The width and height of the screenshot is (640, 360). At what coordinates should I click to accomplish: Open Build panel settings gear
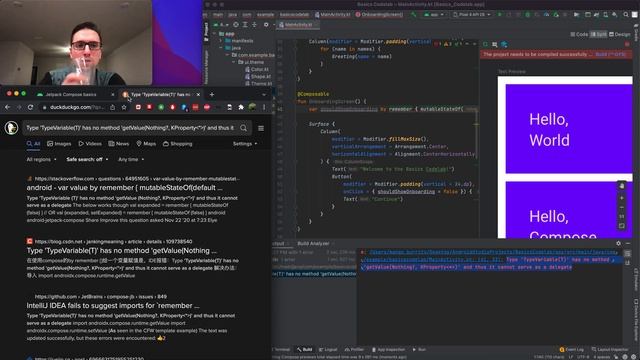[x=618, y=244]
